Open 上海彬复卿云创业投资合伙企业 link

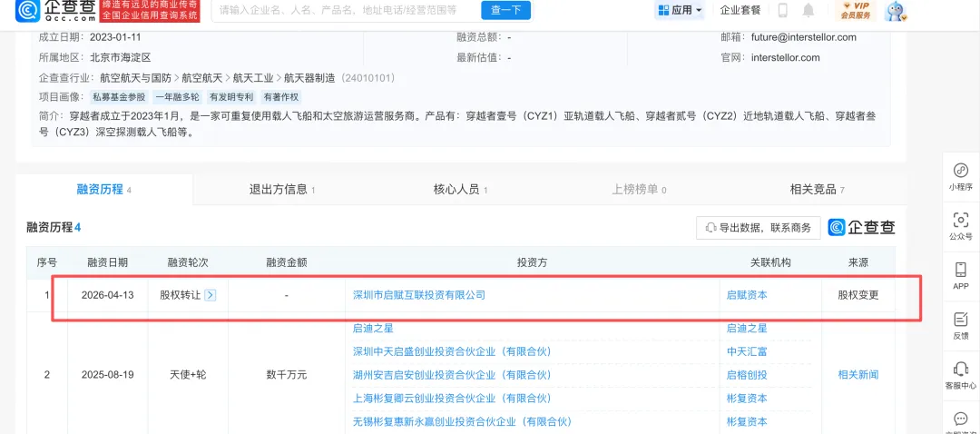(452, 399)
